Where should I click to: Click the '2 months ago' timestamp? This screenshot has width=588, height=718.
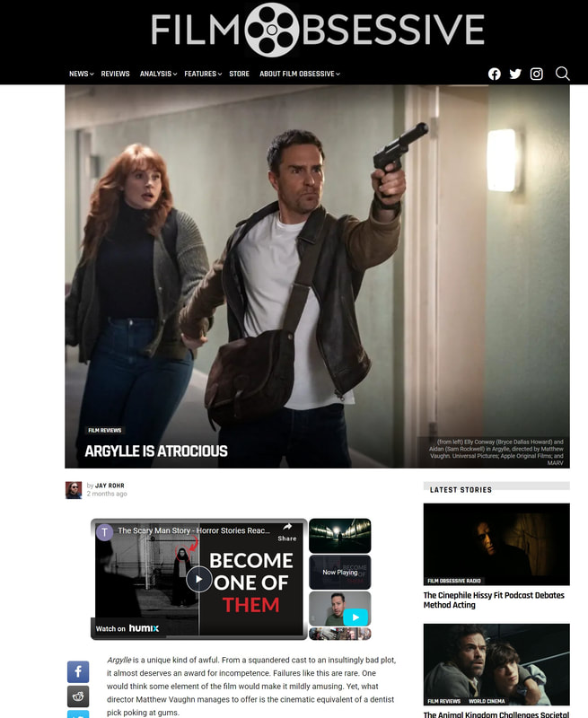pos(107,494)
